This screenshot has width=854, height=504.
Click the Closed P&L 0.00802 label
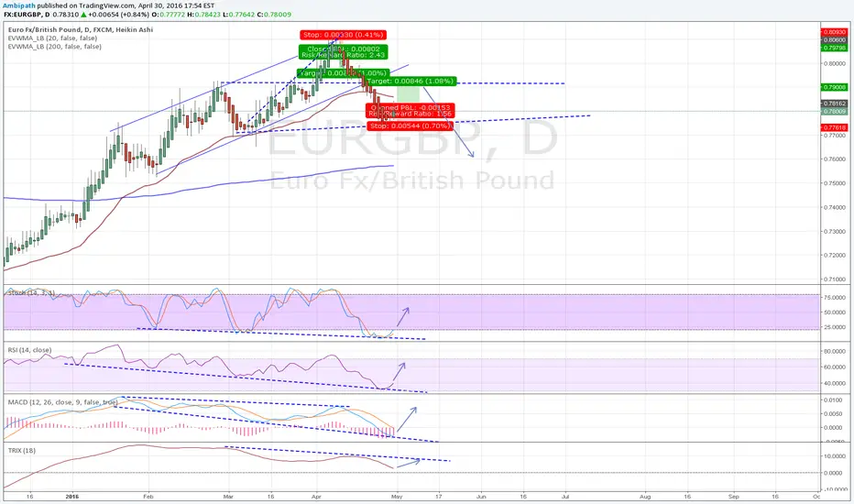point(343,49)
